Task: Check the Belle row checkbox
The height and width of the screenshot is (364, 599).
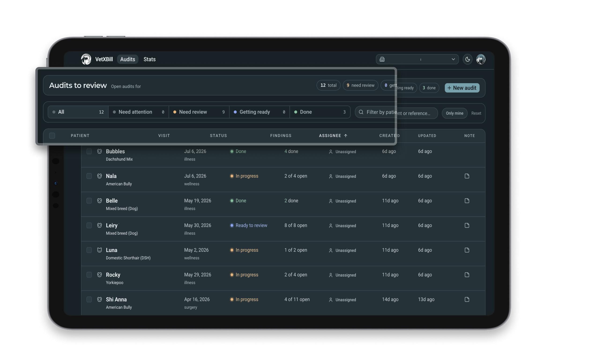Action: (89, 201)
